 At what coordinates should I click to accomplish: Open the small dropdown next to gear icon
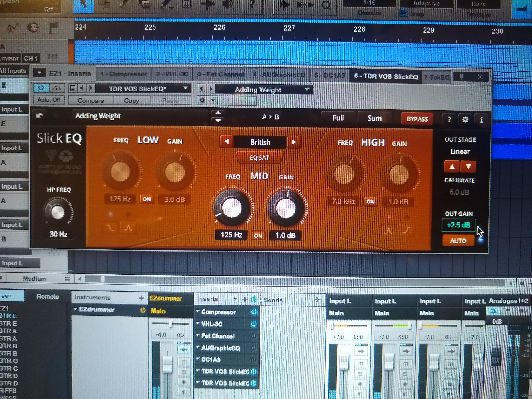pos(213,100)
